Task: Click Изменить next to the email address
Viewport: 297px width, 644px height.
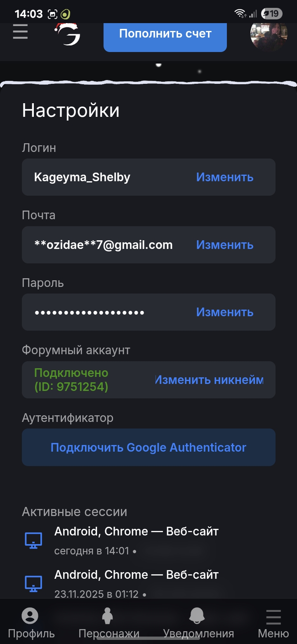Action: point(224,245)
